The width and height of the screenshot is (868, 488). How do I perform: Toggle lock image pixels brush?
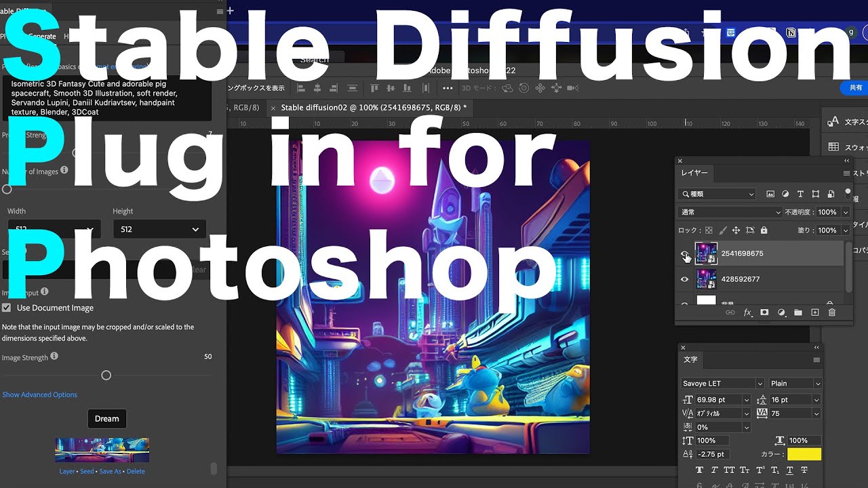tap(723, 230)
